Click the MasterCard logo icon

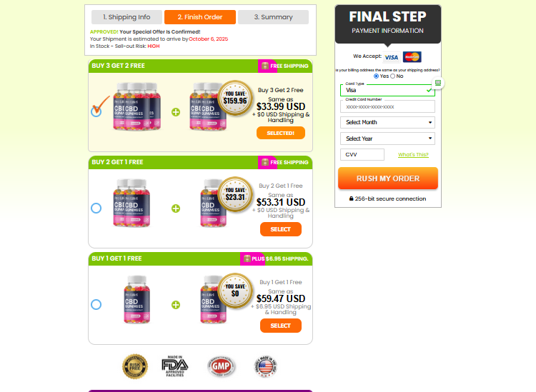[412, 57]
